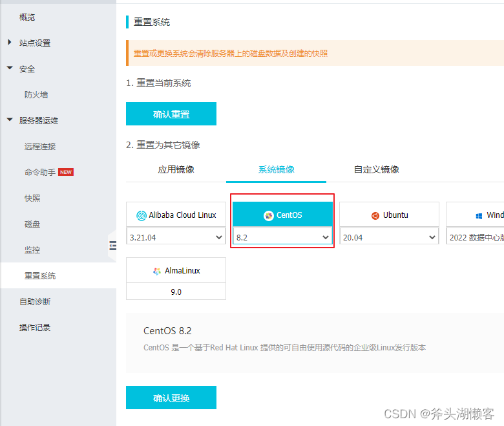Switch to the 应用镜像 tab
504x426 pixels.
176,169
